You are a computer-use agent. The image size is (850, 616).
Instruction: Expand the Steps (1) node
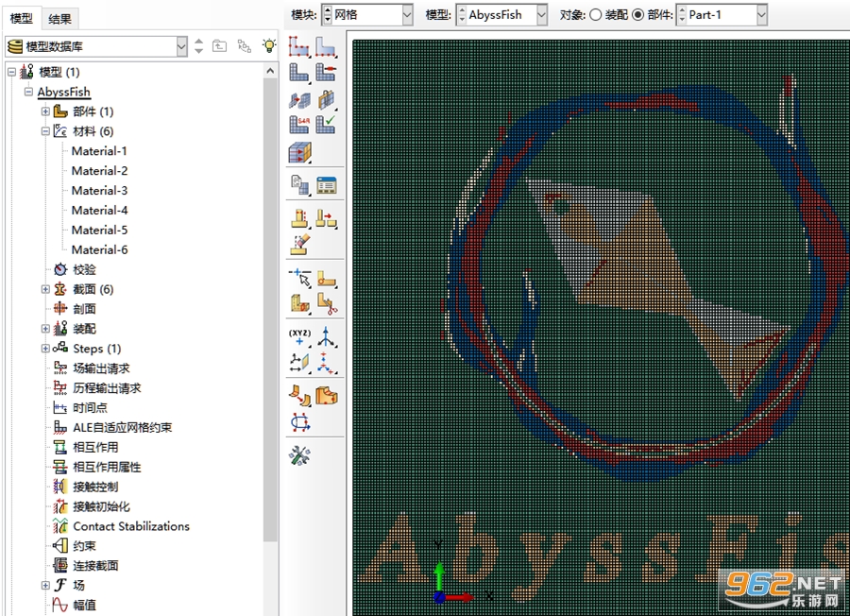click(45, 348)
